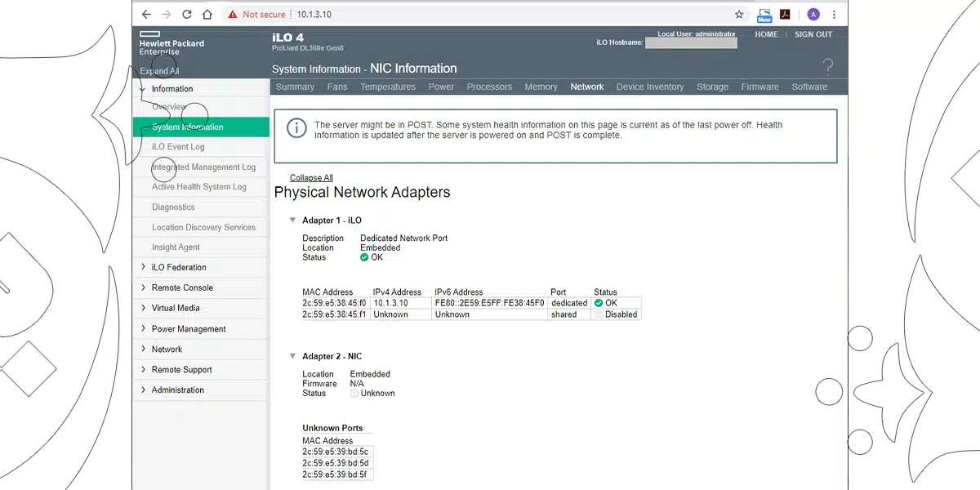
Task: Bookmark the page with the star icon
Action: tap(739, 14)
